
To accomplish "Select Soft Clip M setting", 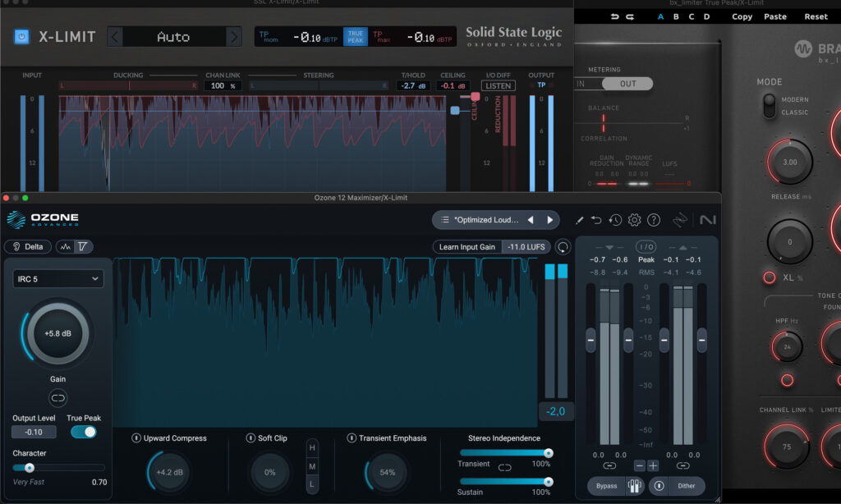I will [312, 466].
